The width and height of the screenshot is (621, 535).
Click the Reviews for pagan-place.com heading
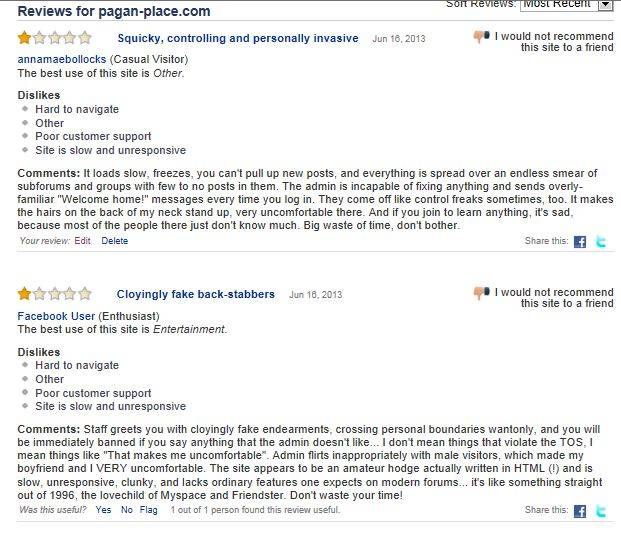(114, 11)
